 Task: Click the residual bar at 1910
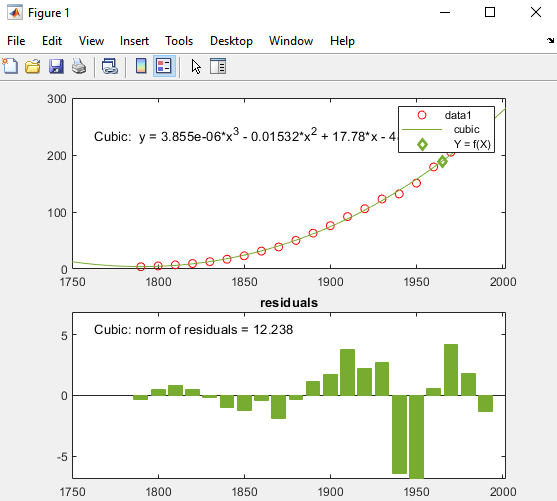pos(347,372)
